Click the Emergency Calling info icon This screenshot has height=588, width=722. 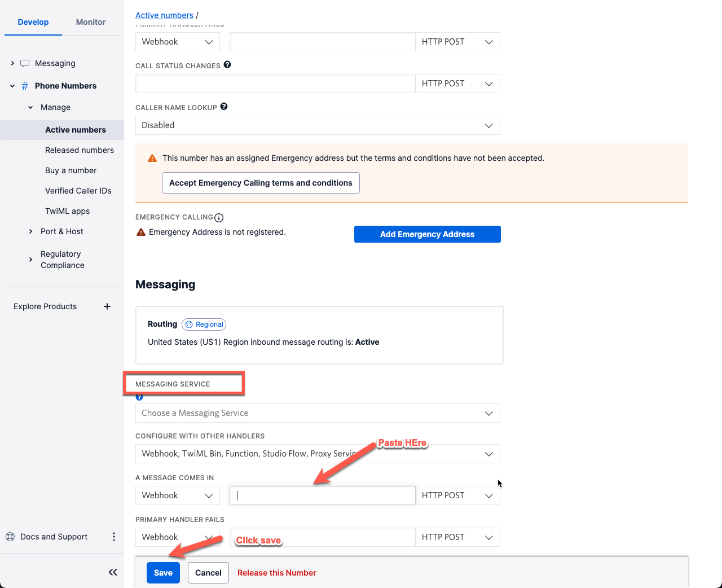pos(219,218)
